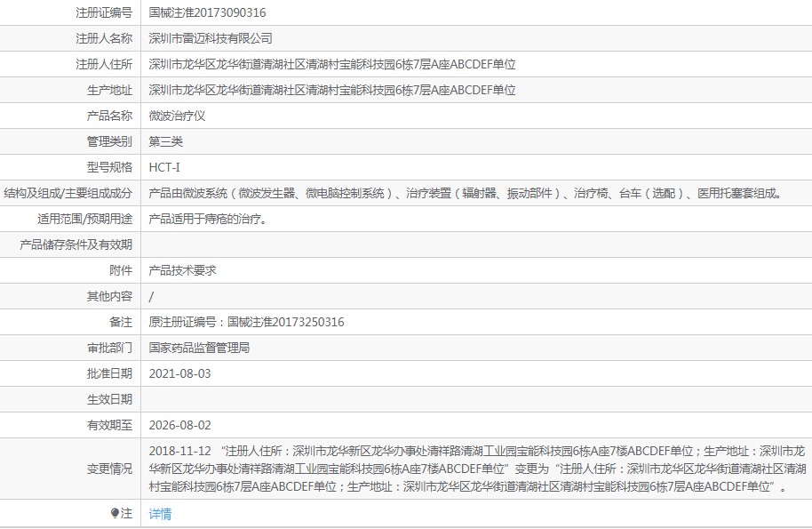Click the 变更情况 field label

(x=110, y=469)
